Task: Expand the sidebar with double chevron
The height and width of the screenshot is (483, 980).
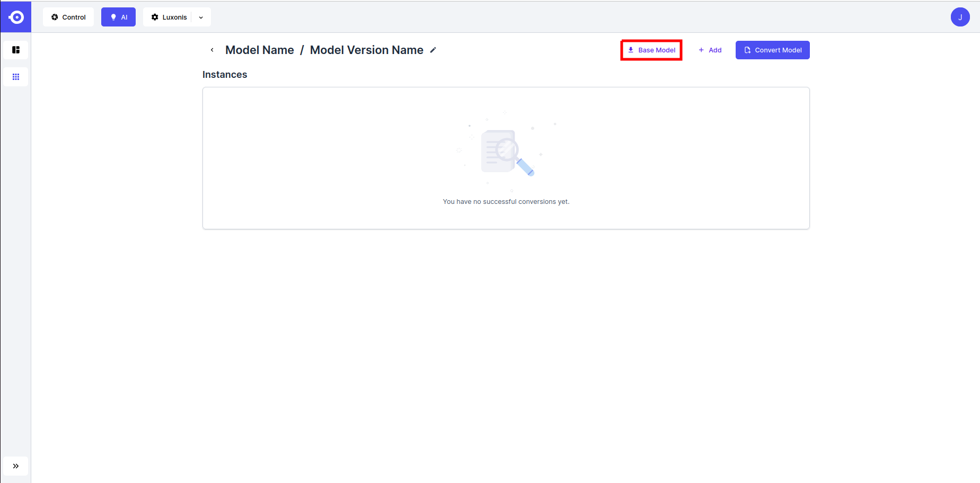Action: pyautogui.click(x=16, y=466)
